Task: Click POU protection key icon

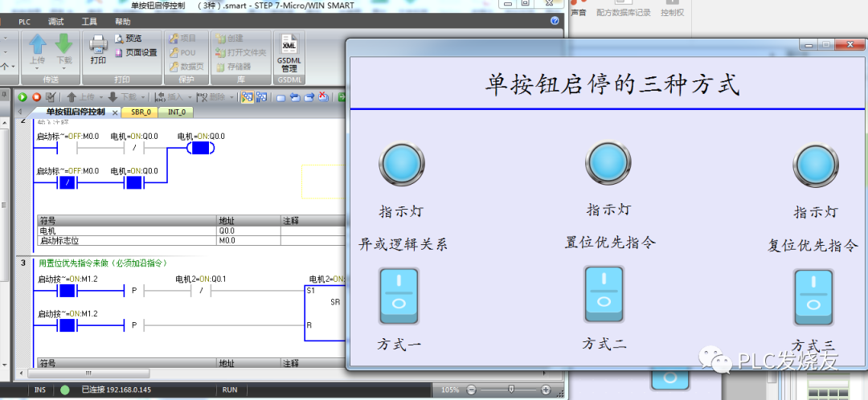Action: (x=174, y=52)
